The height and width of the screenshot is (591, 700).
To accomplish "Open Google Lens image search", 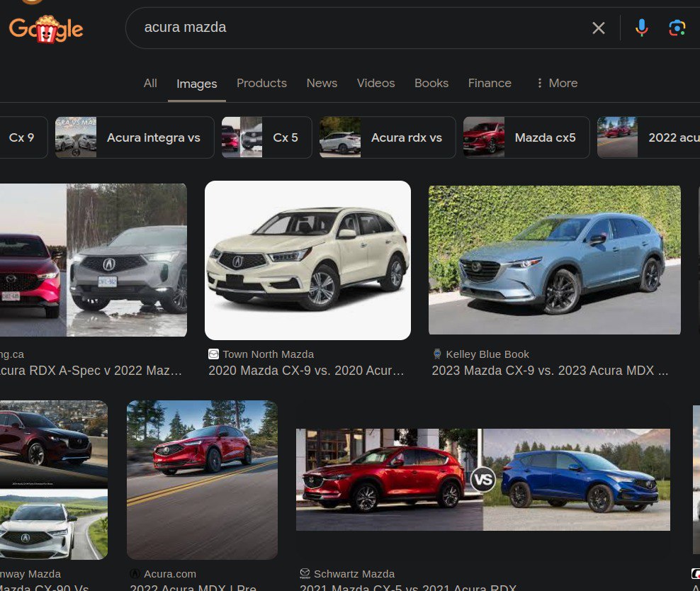I will [x=677, y=28].
